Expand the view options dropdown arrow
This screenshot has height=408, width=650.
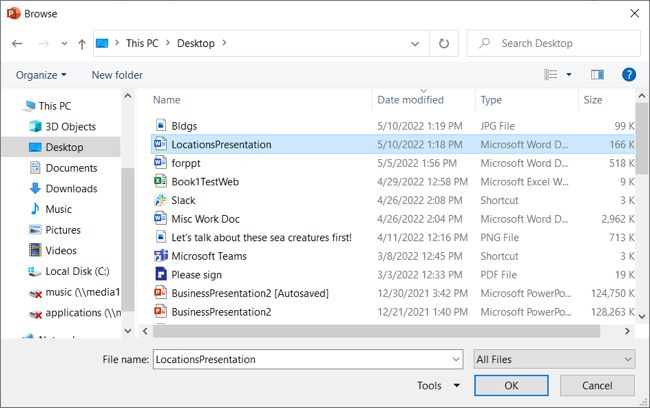pos(570,75)
